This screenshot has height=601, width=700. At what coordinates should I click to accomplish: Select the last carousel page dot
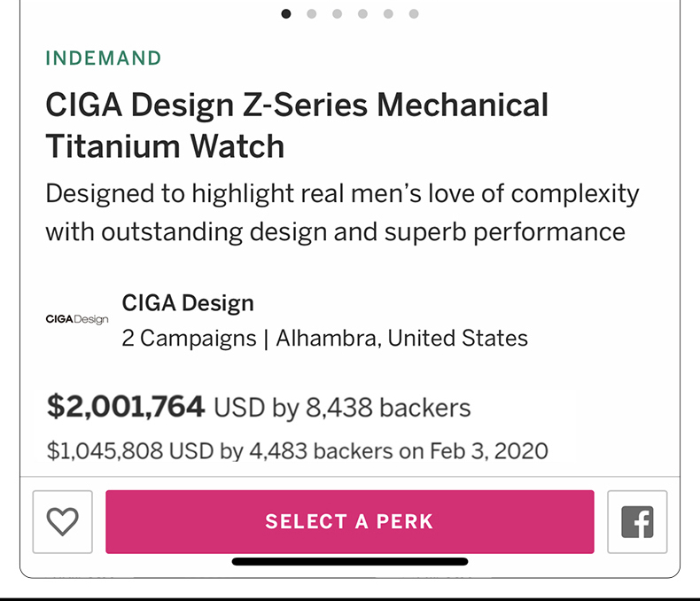pos(414,13)
